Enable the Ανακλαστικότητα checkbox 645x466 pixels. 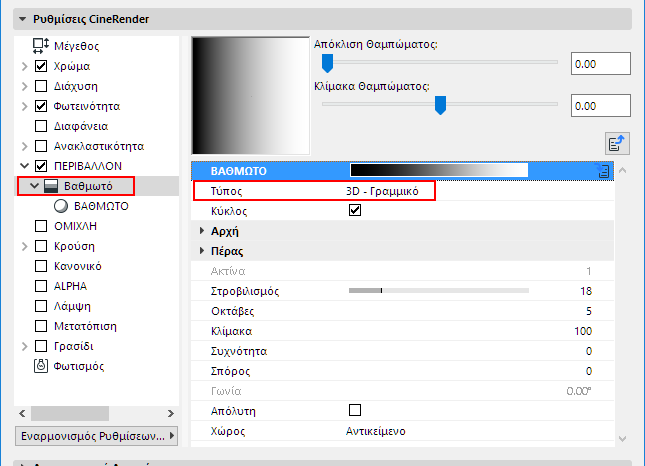click(41, 146)
